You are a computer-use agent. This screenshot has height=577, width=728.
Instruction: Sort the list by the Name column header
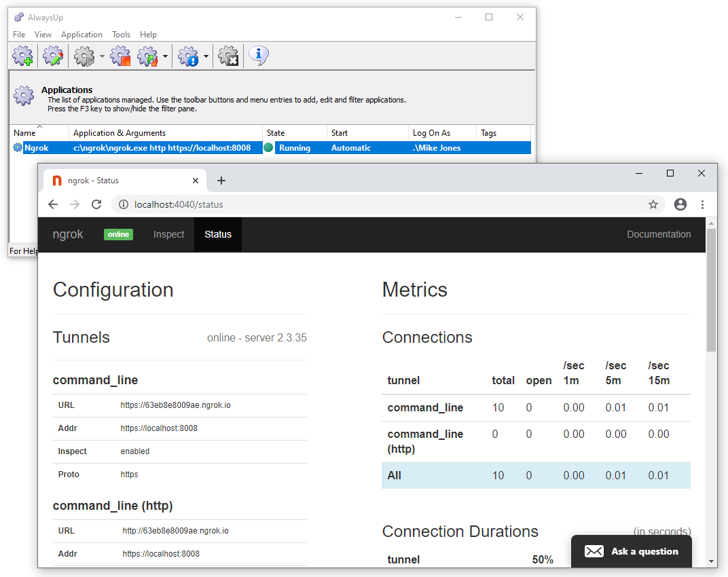[x=39, y=133]
